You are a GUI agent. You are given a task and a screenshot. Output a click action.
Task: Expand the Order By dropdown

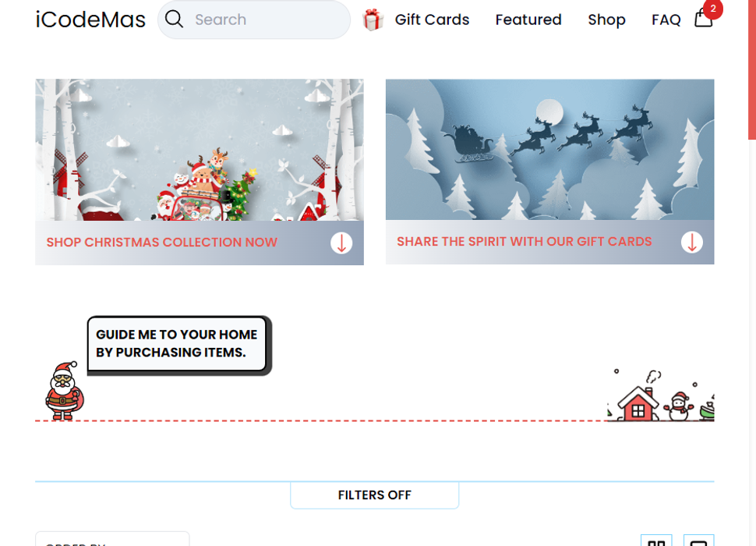[112, 539]
